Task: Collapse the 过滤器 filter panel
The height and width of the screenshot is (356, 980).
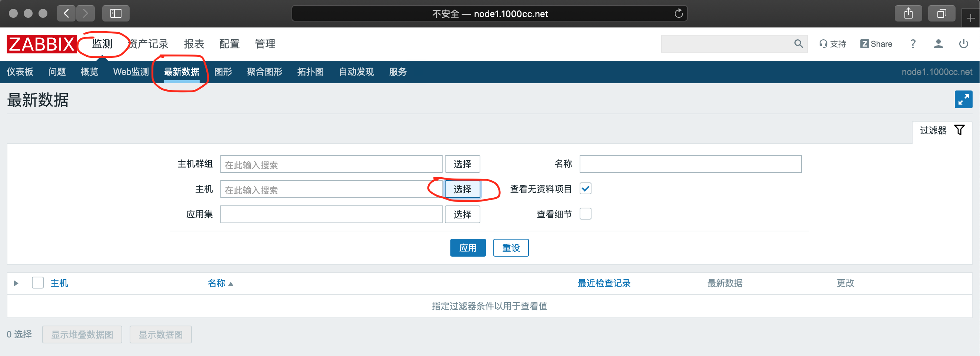Action: pyautogui.click(x=941, y=131)
